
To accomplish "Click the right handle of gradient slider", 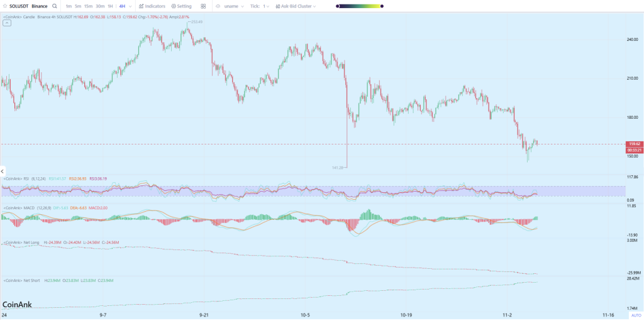I will click(379, 6).
